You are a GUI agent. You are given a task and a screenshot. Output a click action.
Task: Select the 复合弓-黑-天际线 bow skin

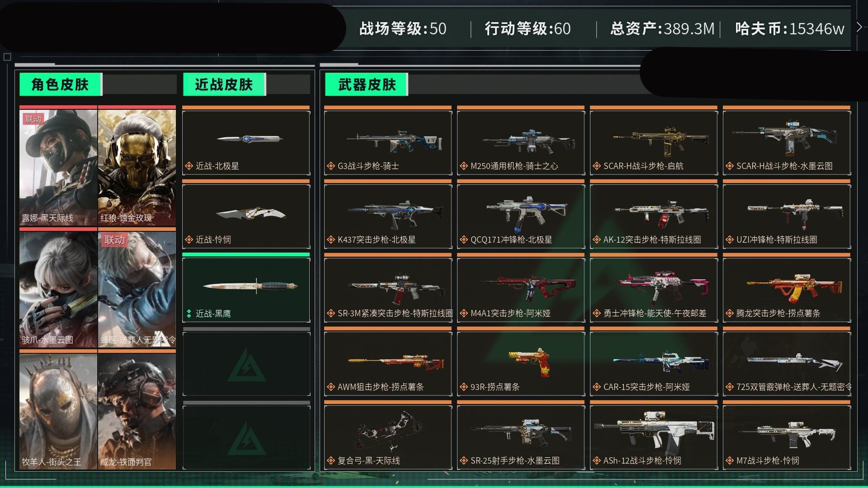[x=388, y=437]
